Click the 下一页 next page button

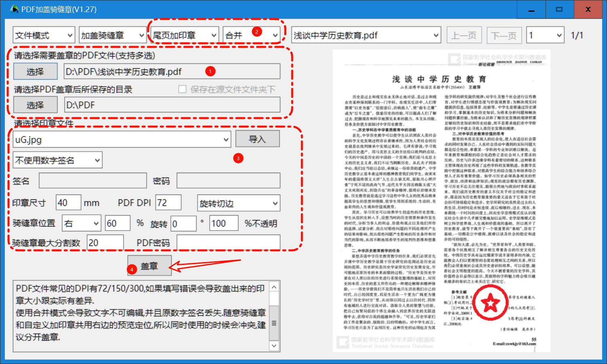[x=504, y=36]
